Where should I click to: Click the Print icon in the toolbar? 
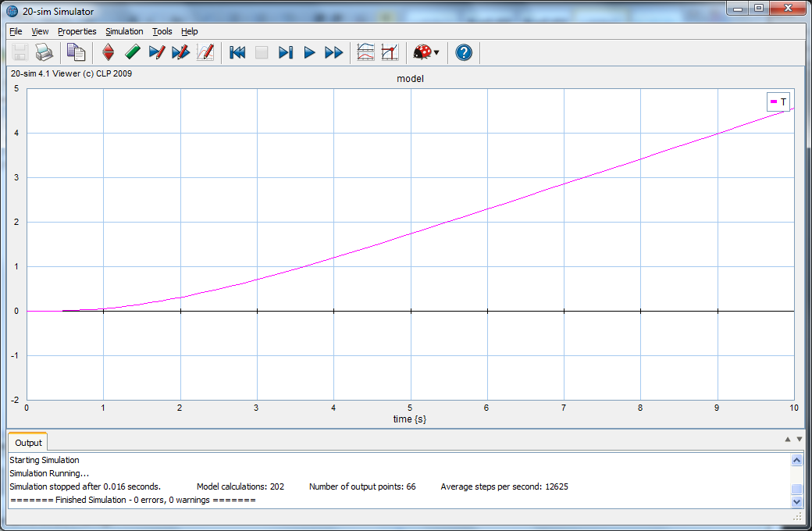tap(44, 52)
